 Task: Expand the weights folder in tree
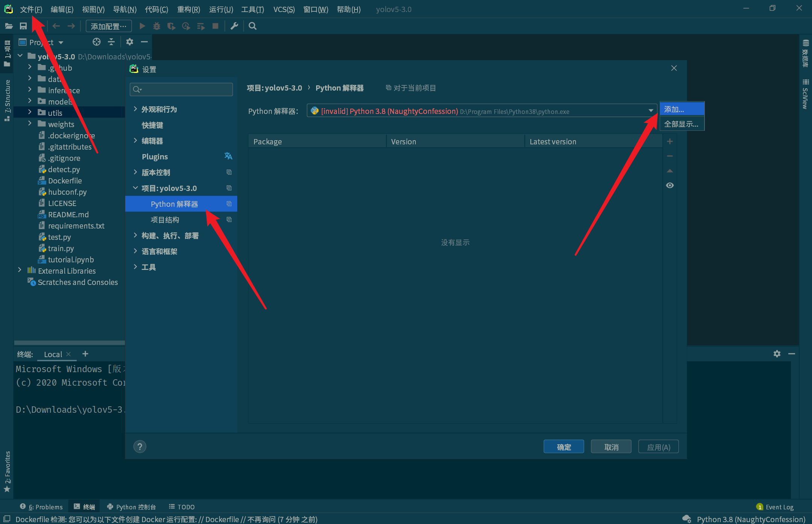click(30, 124)
